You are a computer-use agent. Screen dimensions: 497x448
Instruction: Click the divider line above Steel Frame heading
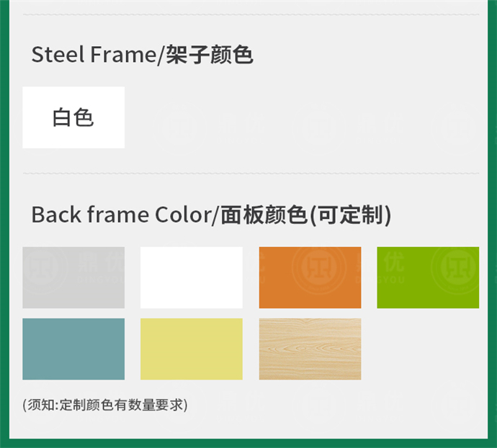click(x=251, y=14)
